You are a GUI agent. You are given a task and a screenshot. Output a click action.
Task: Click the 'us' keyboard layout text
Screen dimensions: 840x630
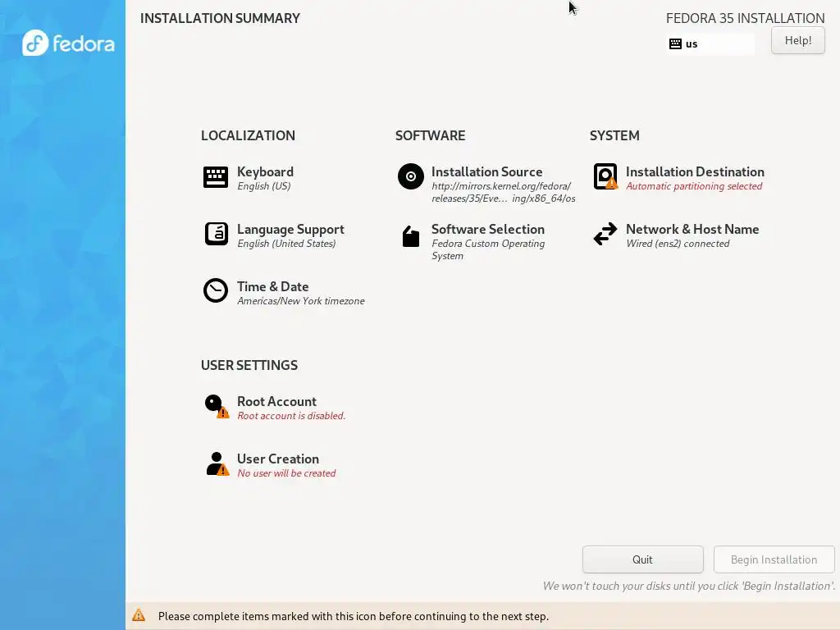point(691,44)
